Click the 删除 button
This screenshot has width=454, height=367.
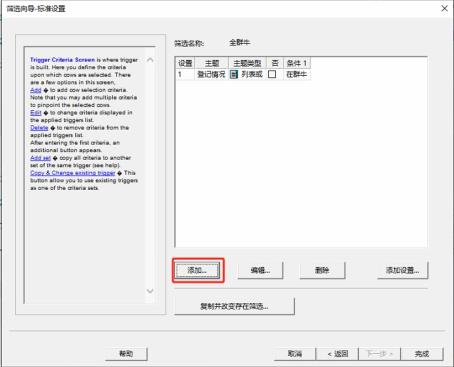[x=322, y=270]
